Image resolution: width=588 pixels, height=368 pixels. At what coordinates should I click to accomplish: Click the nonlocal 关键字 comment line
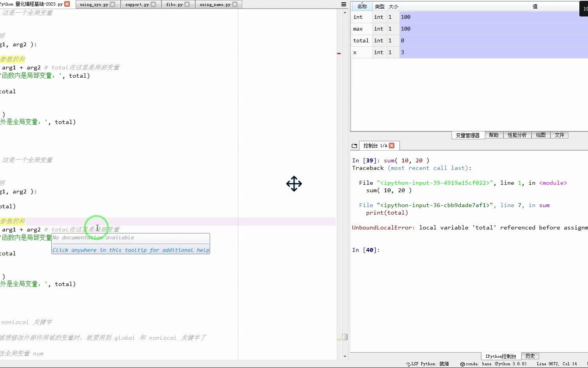click(x=26, y=322)
